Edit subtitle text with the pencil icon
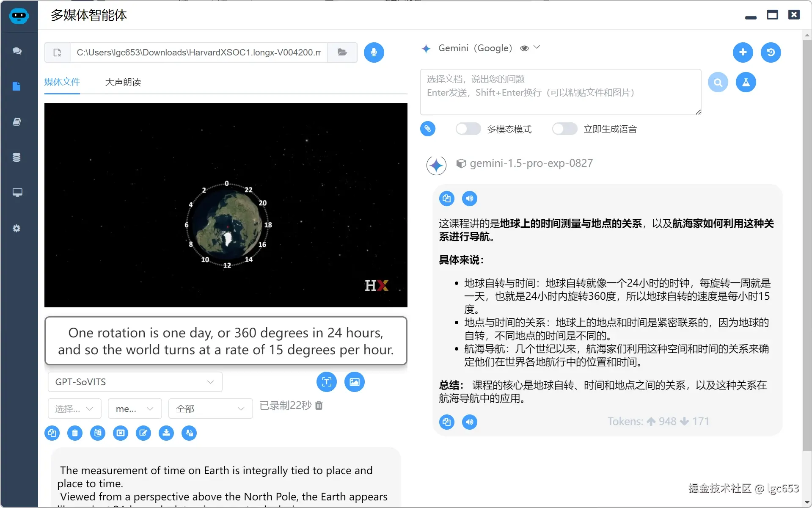Screen dimensions: 812x508 [143, 433]
